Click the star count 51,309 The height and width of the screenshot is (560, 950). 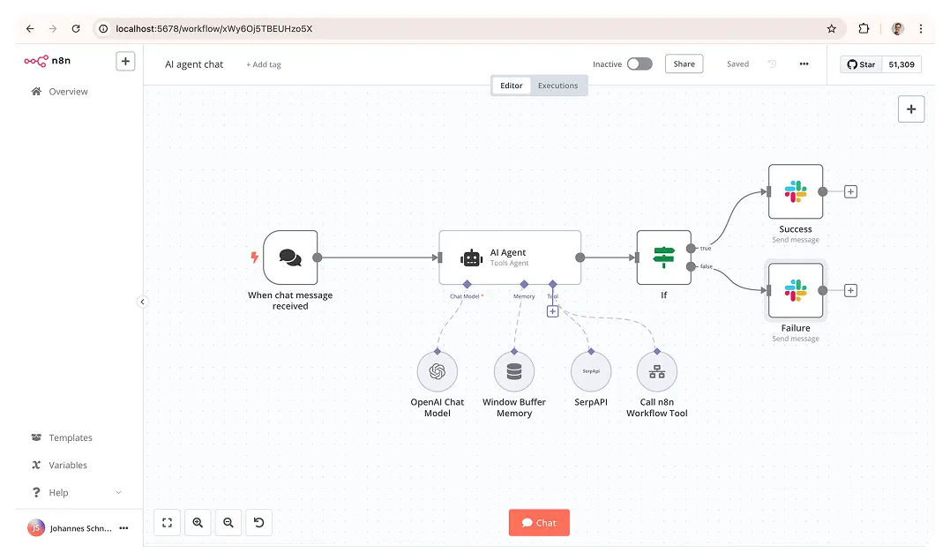(x=901, y=64)
